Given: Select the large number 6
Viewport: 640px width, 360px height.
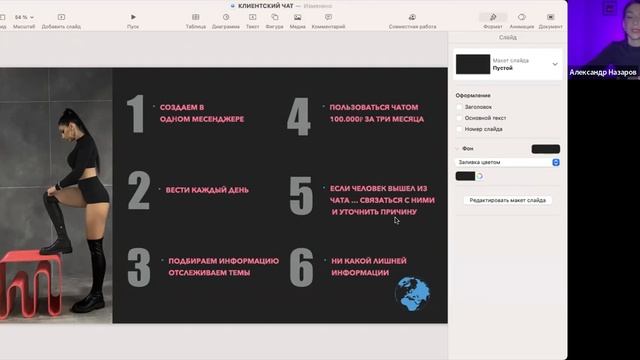Looking at the screenshot, I should (x=301, y=267).
